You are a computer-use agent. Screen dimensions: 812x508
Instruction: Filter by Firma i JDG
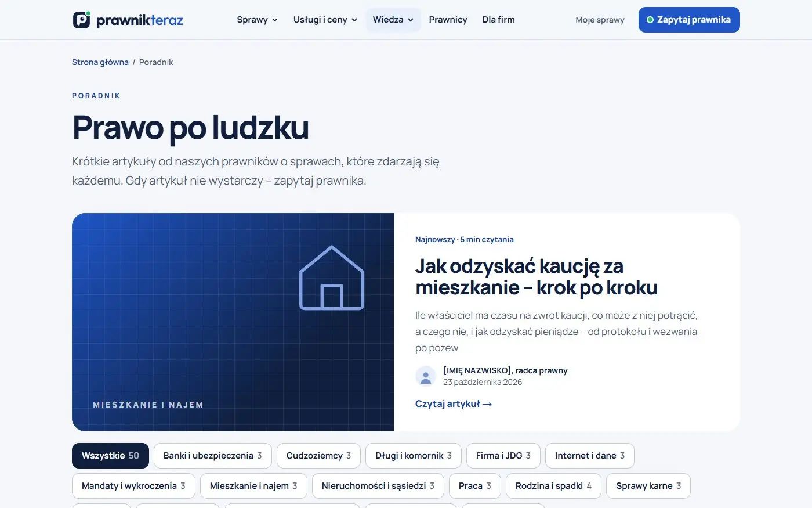pyautogui.click(x=503, y=456)
